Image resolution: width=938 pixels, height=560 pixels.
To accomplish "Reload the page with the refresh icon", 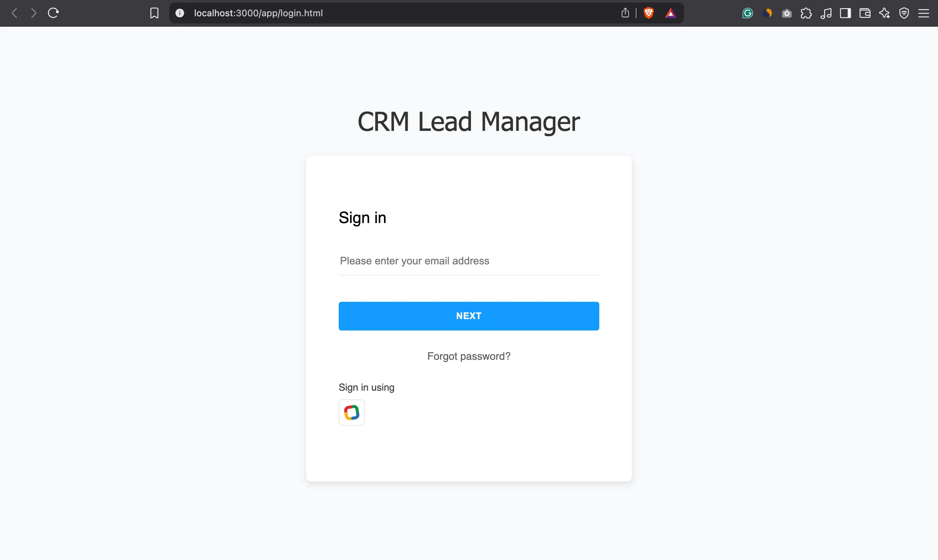I will pos(53,13).
